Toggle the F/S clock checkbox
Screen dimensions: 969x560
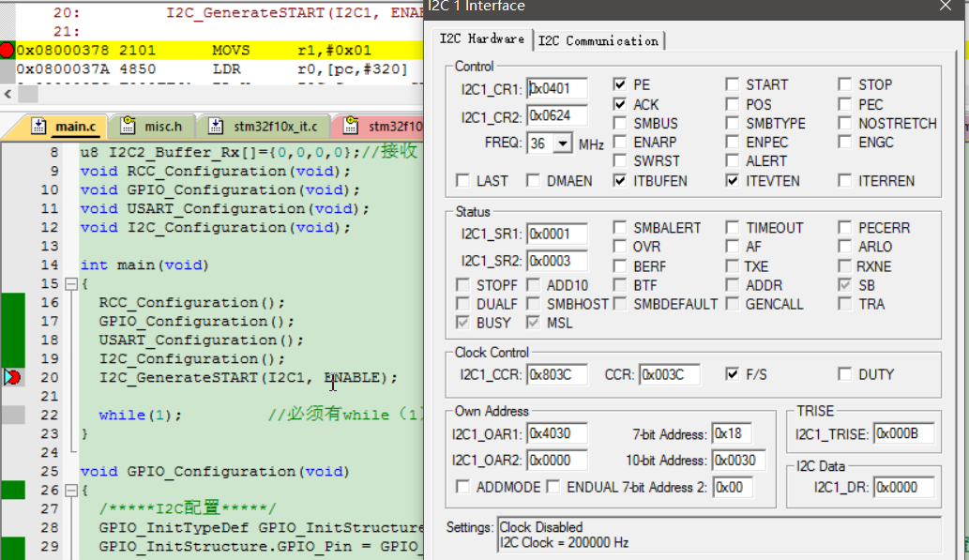[733, 374]
